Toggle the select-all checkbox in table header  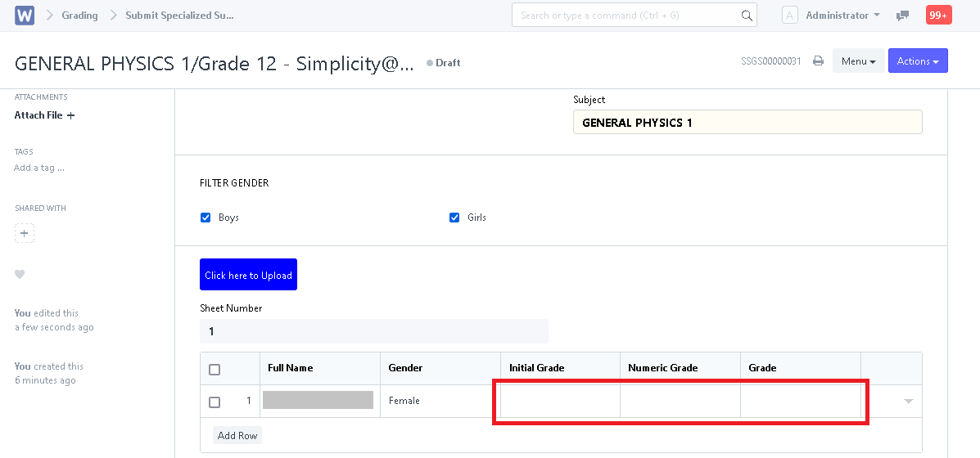tap(215, 369)
